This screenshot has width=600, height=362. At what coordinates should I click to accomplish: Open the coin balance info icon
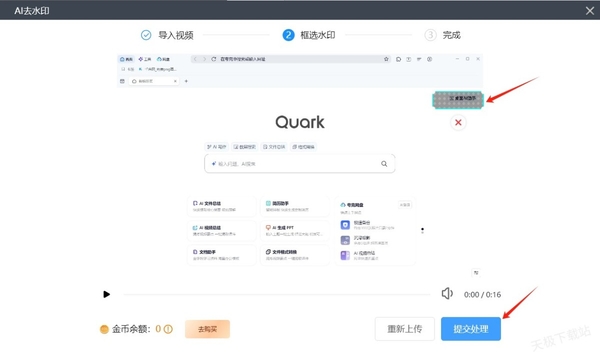168,329
